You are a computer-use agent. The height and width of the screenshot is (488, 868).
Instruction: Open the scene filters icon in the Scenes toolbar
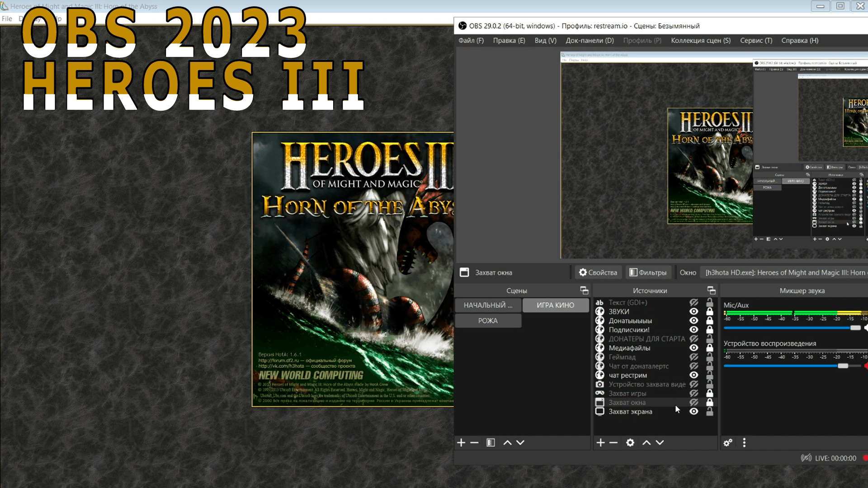click(491, 443)
